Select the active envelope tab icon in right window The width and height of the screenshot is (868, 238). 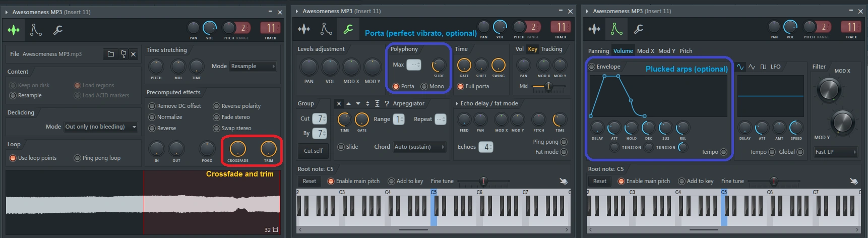click(x=616, y=29)
